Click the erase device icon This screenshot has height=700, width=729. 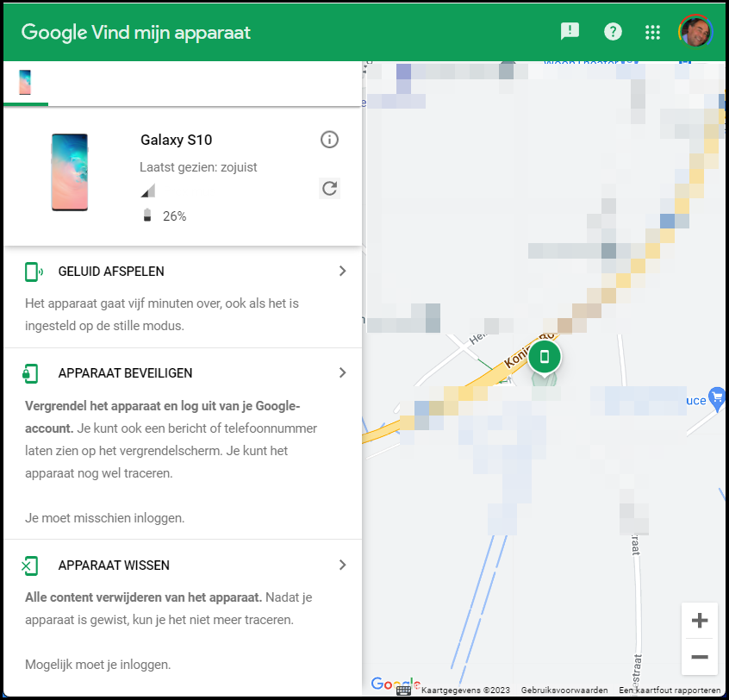(30, 566)
